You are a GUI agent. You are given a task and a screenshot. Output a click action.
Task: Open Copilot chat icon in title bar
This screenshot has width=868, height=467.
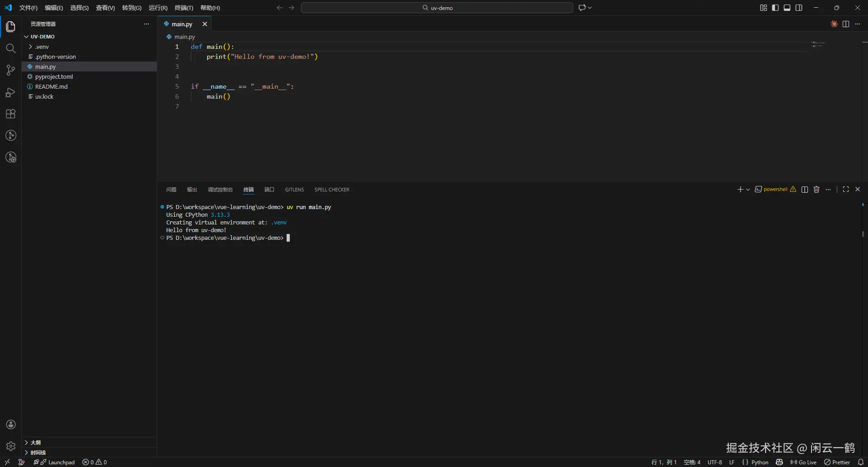pos(582,8)
